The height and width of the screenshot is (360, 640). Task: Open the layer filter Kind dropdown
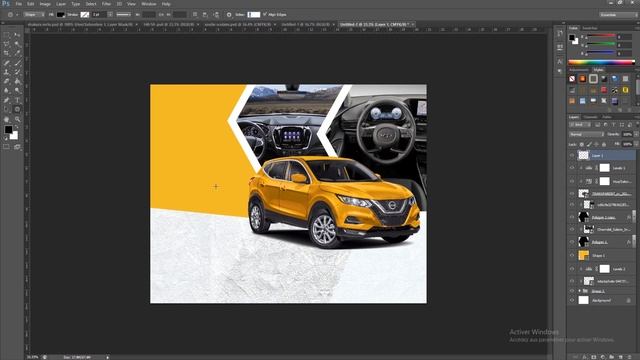(580, 124)
